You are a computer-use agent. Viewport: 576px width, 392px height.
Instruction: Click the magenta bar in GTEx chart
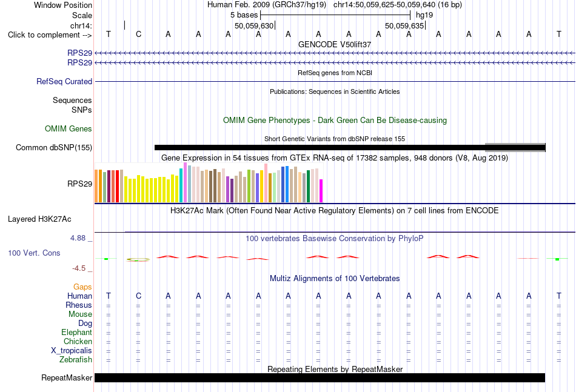(321, 191)
